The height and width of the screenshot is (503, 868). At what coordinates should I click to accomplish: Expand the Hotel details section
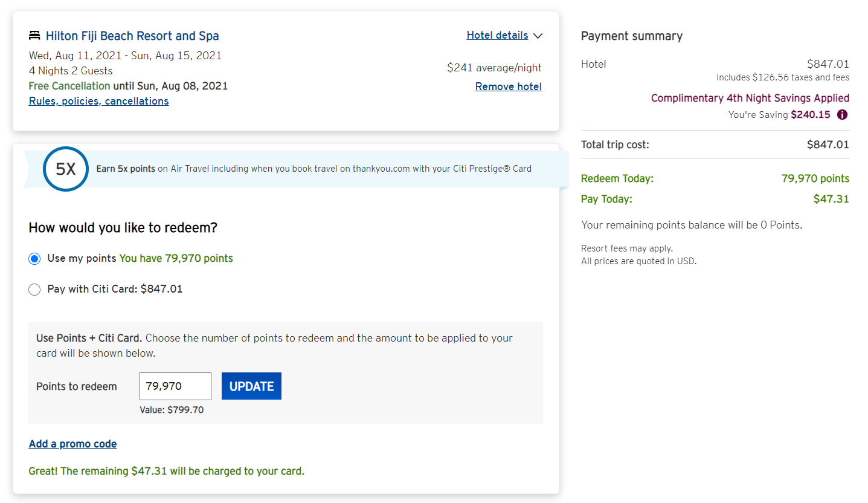point(497,35)
